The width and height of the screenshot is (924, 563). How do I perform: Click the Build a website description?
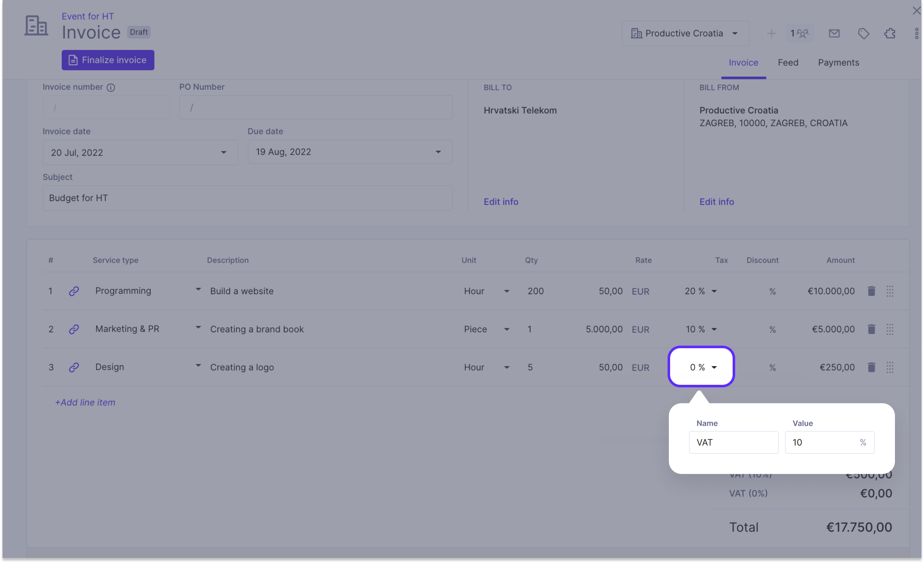coord(242,291)
